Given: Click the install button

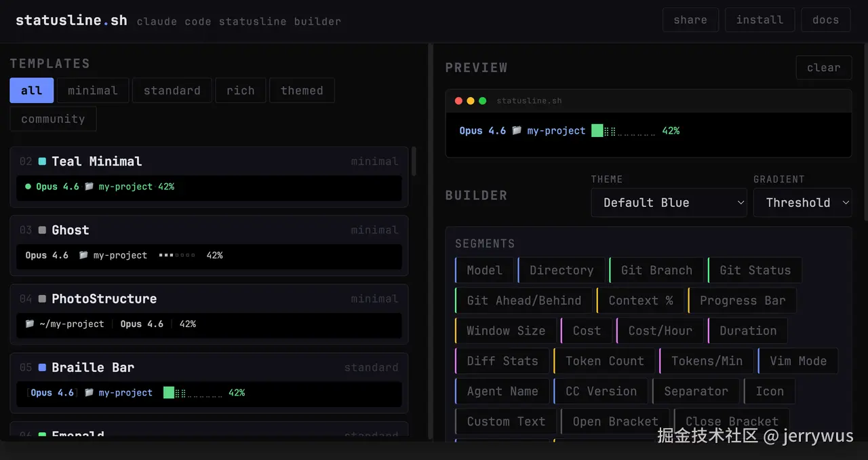Looking at the screenshot, I should (759, 20).
